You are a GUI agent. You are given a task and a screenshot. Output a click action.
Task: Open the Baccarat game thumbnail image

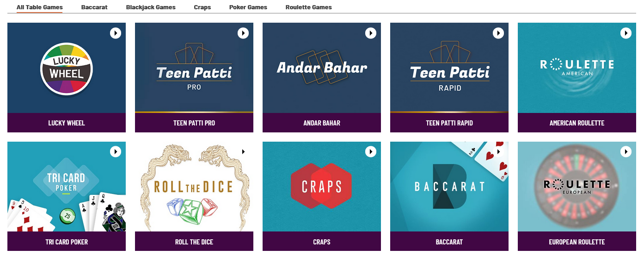point(449,187)
